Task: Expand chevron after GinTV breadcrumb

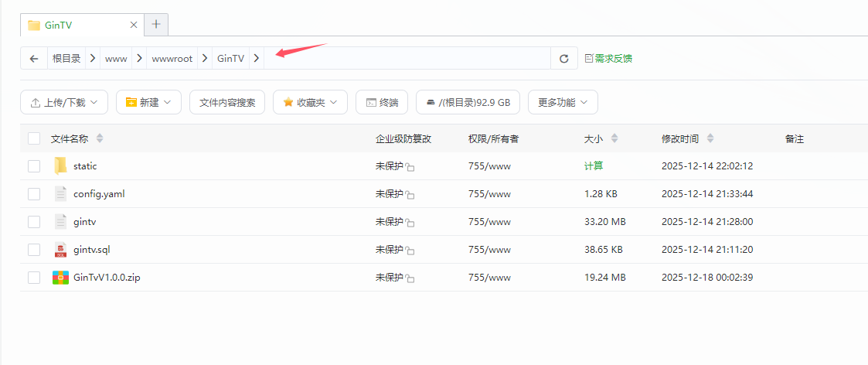Action: tap(257, 58)
